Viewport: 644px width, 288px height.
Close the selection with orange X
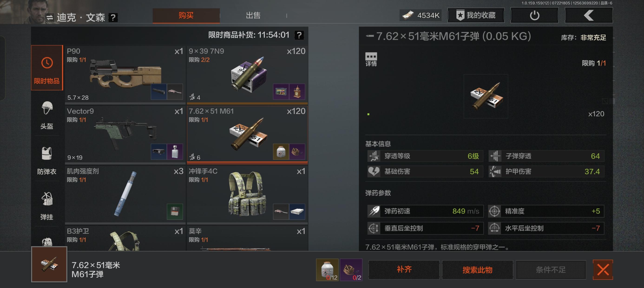(603, 269)
